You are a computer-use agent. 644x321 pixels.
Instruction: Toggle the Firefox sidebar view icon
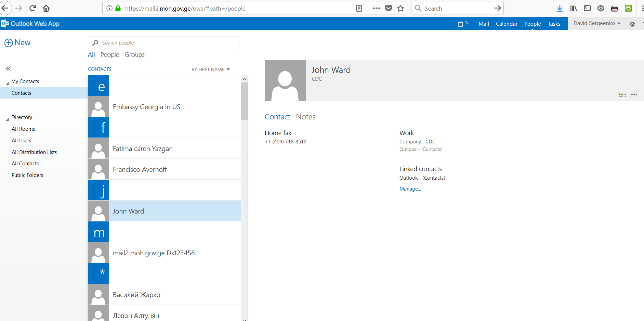(587, 8)
